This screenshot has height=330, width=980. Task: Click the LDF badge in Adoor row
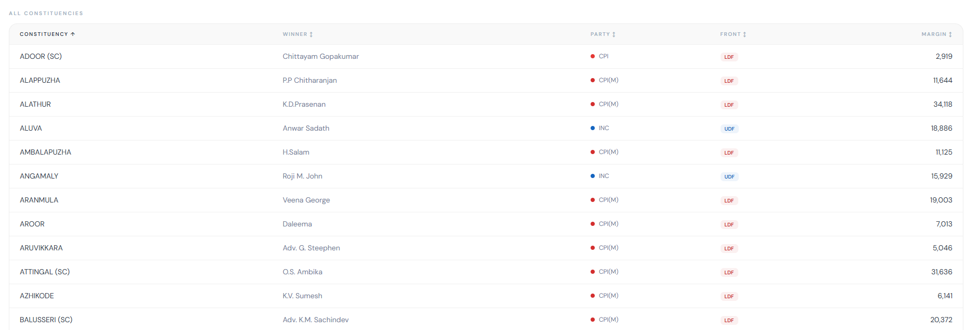729,57
